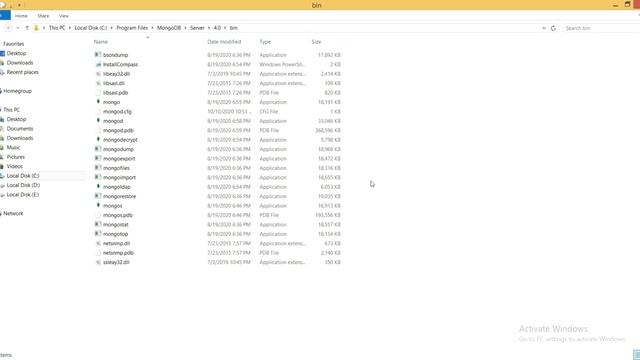640x360 pixels.
Task: Select Local Disk (C:) in sidebar
Action: [23, 176]
